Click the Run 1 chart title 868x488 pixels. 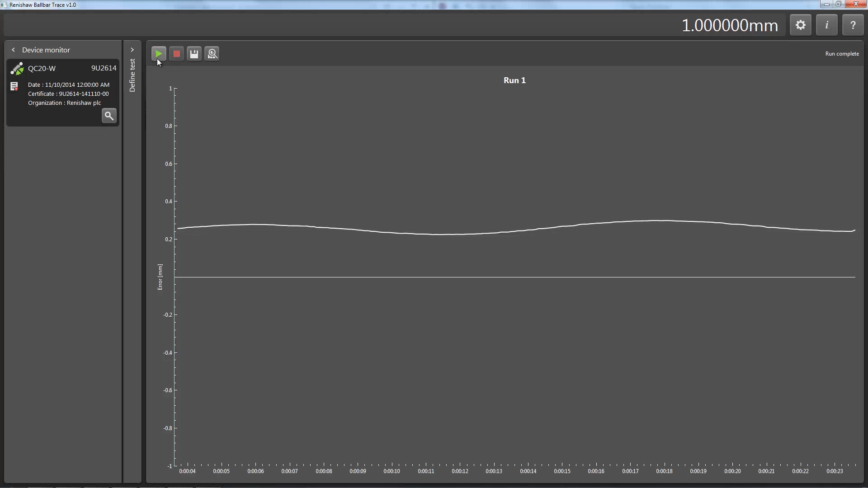point(514,80)
